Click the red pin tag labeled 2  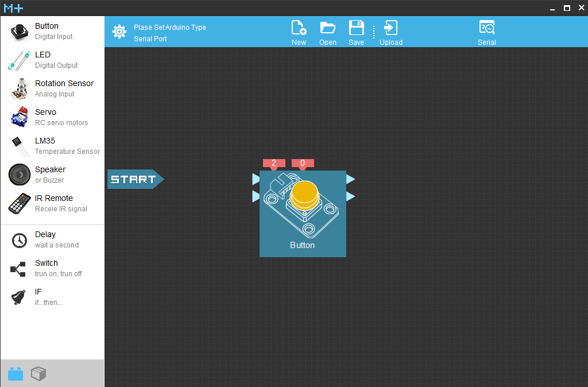point(274,164)
